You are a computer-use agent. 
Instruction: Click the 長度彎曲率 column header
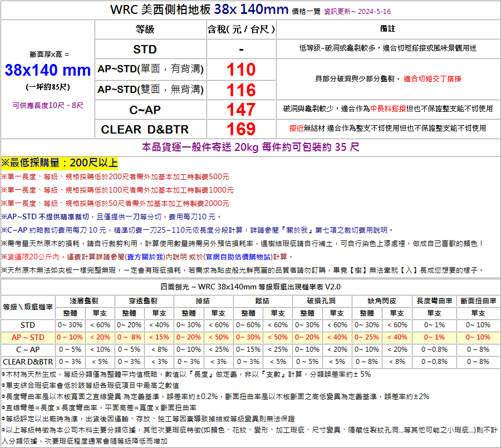[434, 301]
